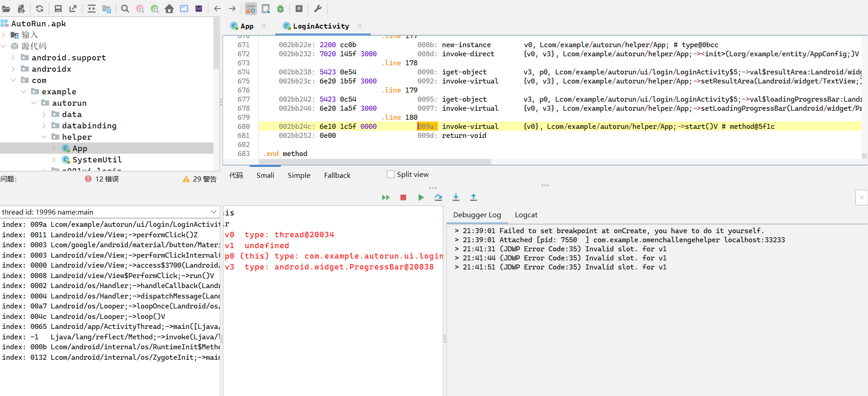The width and height of the screenshot is (868, 396).
Task: Open the debugger green bug icon
Action: (280, 9)
